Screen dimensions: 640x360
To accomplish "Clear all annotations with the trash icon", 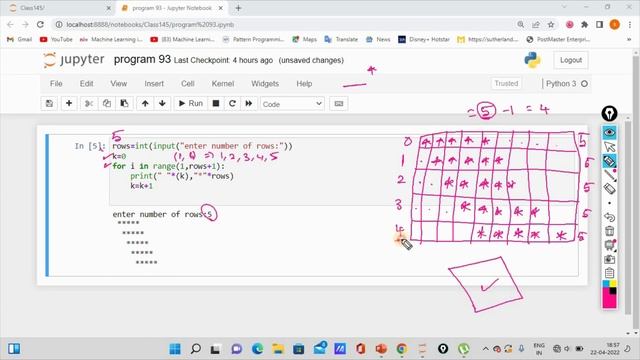I will 609,231.
